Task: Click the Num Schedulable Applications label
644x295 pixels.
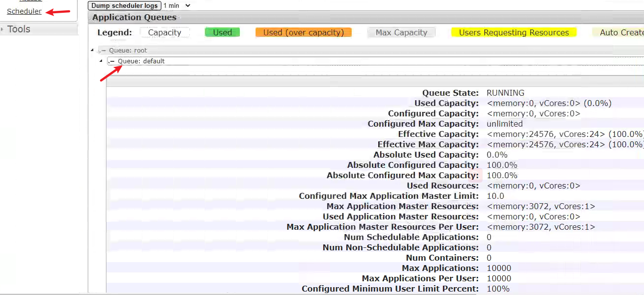Action: click(411, 237)
